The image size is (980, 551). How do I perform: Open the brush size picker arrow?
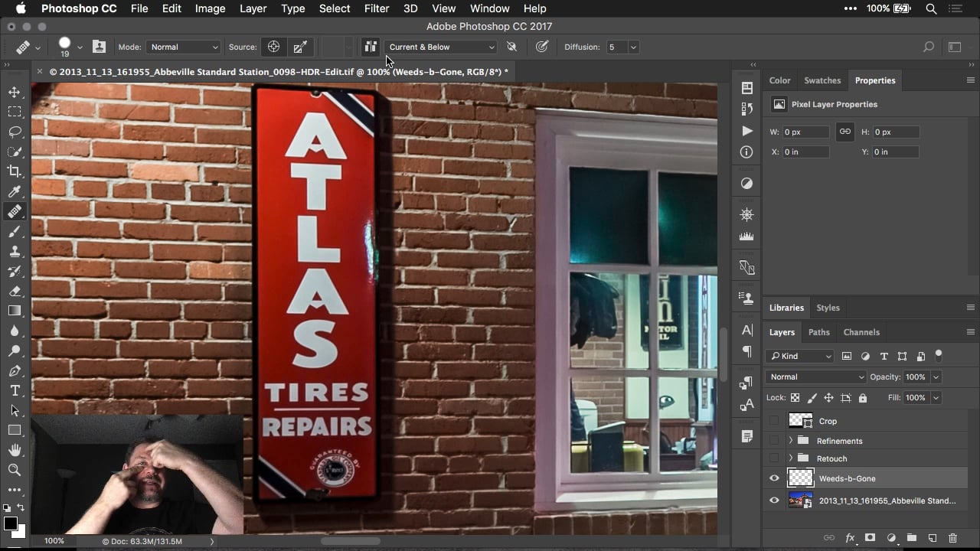point(80,47)
